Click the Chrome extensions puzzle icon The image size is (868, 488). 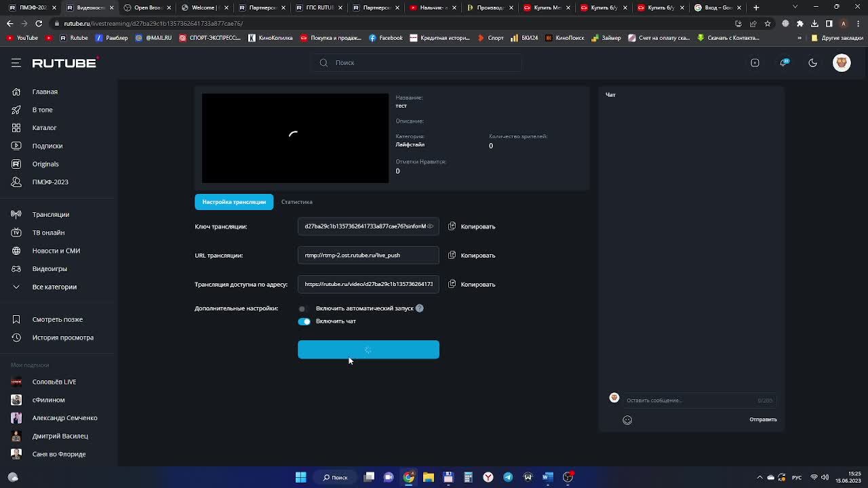coord(800,23)
